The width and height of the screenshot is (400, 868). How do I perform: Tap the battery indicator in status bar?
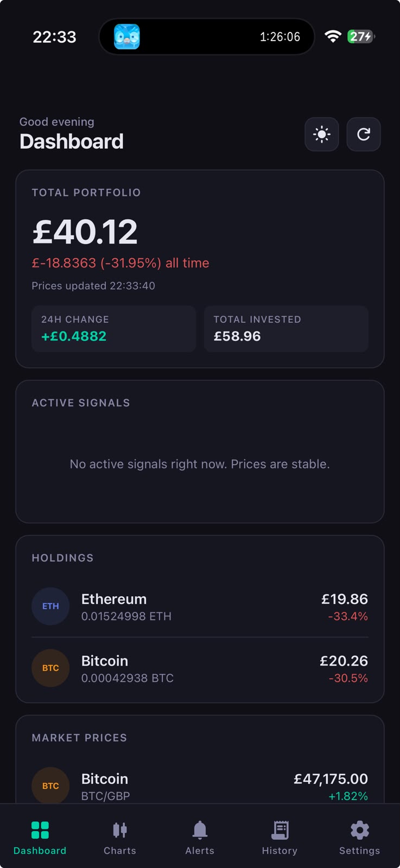361,36
